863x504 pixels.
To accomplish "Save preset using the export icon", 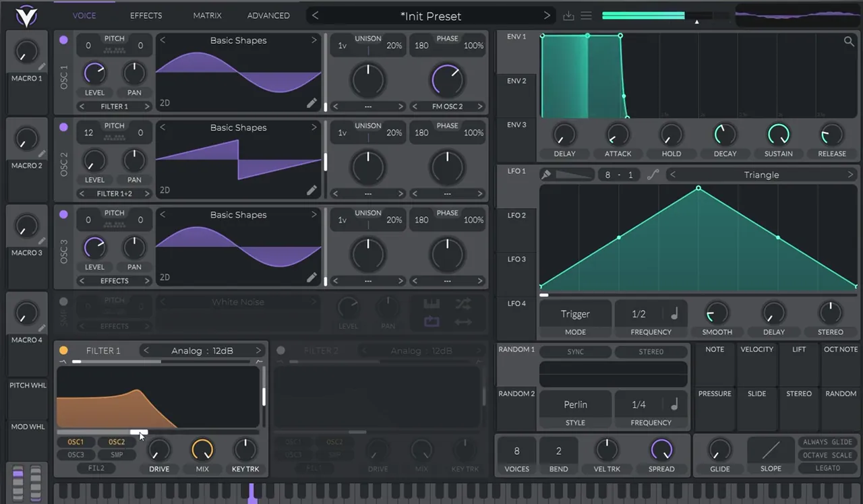I will coord(568,15).
